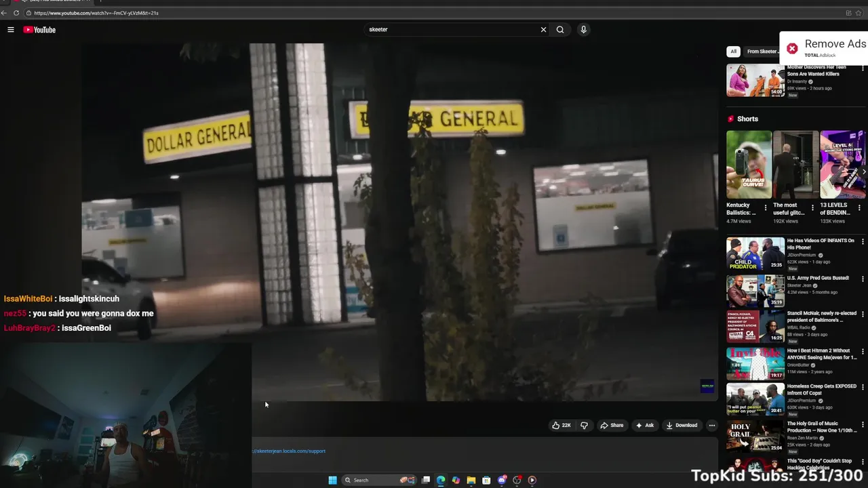Select the browser address bar URL
Screen dimensions: 868x488
pyautogui.click(x=96, y=13)
